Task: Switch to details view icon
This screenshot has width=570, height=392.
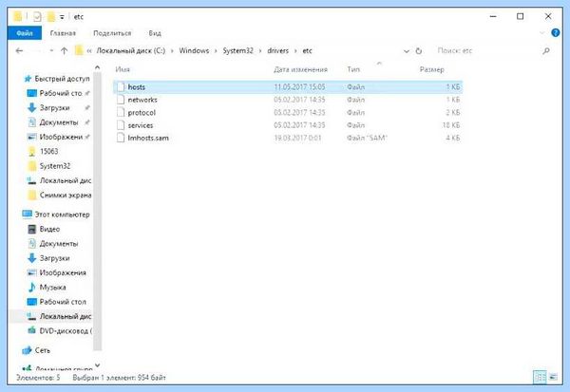Action: [540, 377]
